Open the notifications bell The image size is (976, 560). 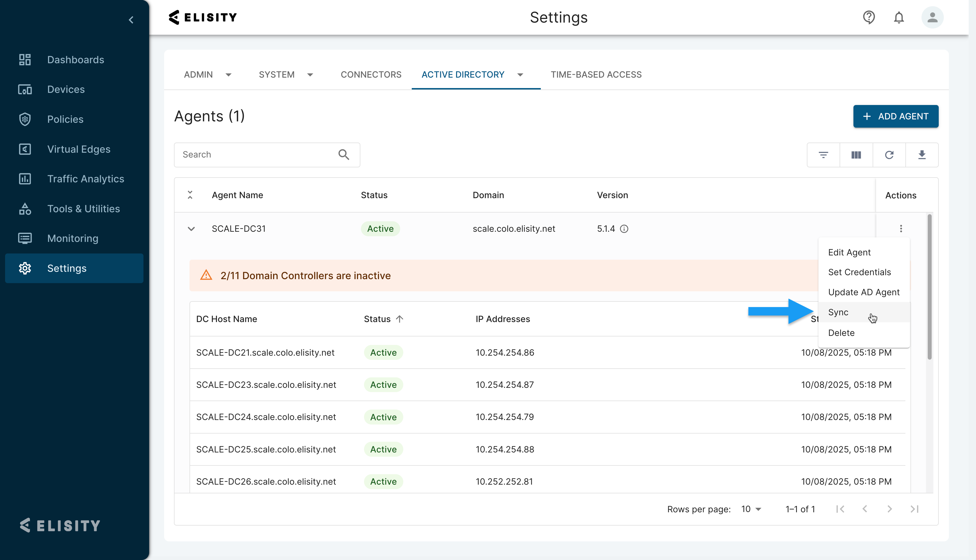point(899,17)
